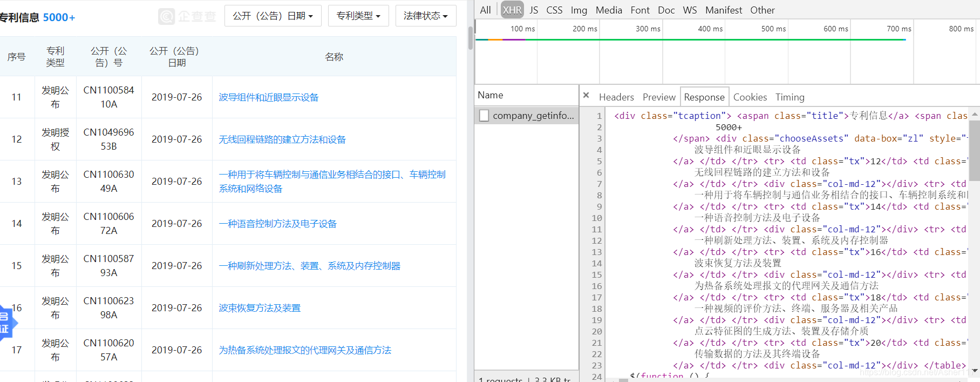980x382 pixels.
Task: Click publication number CN110060672A
Action: (108, 224)
